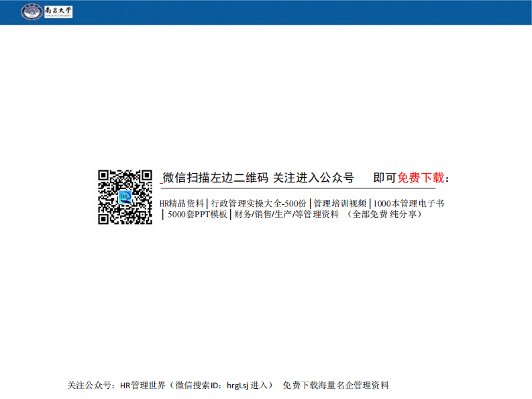The width and height of the screenshot is (532, 399).
Task: Click the WeChat QR code image
Action: coord(125,197)
